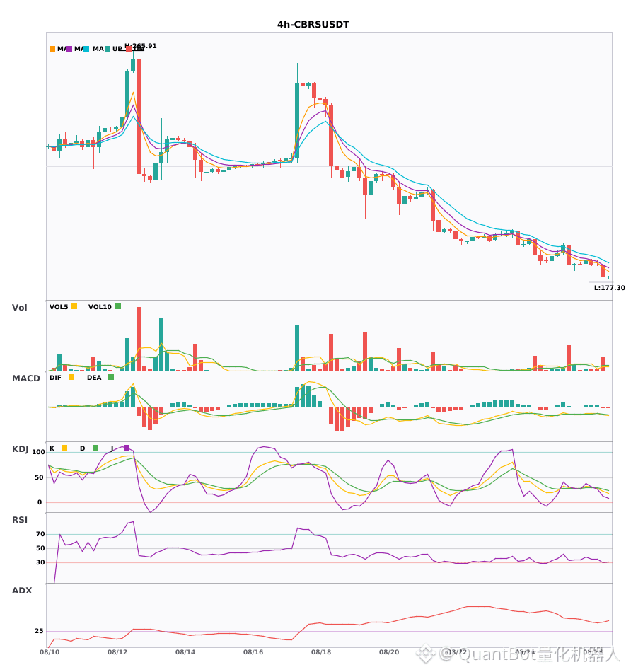Click the VOL5 legend text
Image resolution: width=626 pixels, height=672 pixels.
[59, 307]
